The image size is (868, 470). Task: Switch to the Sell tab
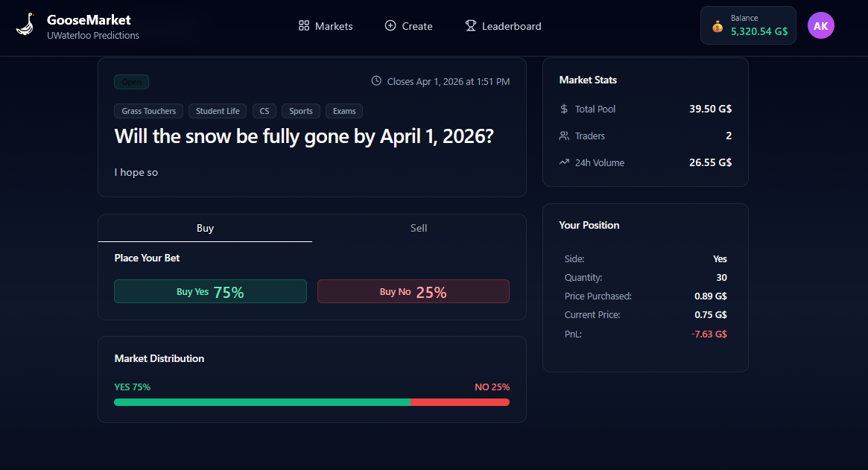419,228
